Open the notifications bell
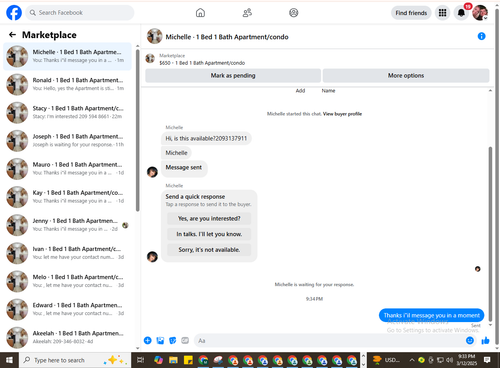Image resolution: width=500 pixels, height=368 pixels. [461, 13]
